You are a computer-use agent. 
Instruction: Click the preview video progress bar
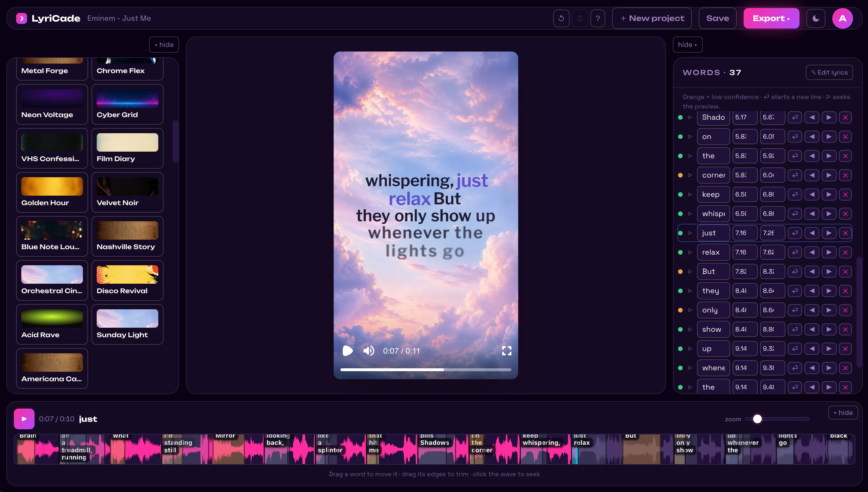(426, 370)
